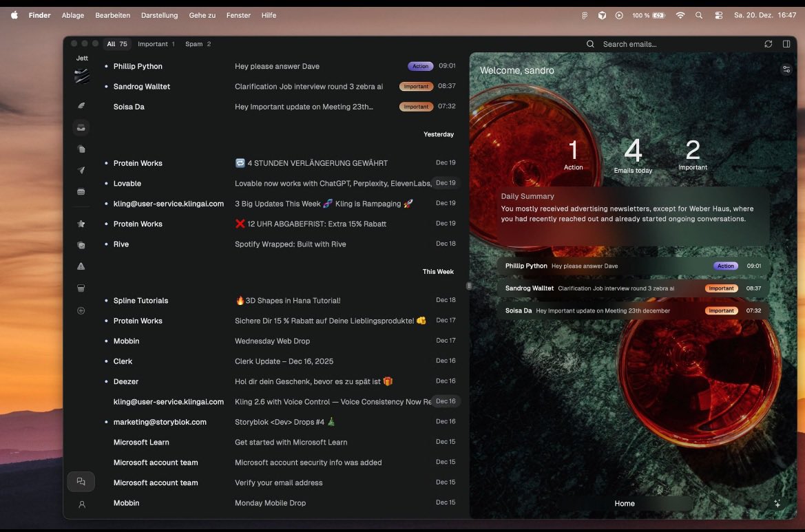Screen dimensions: 805x532
Task: Click the Home button at panel bottom
Action: click(625, 504)
